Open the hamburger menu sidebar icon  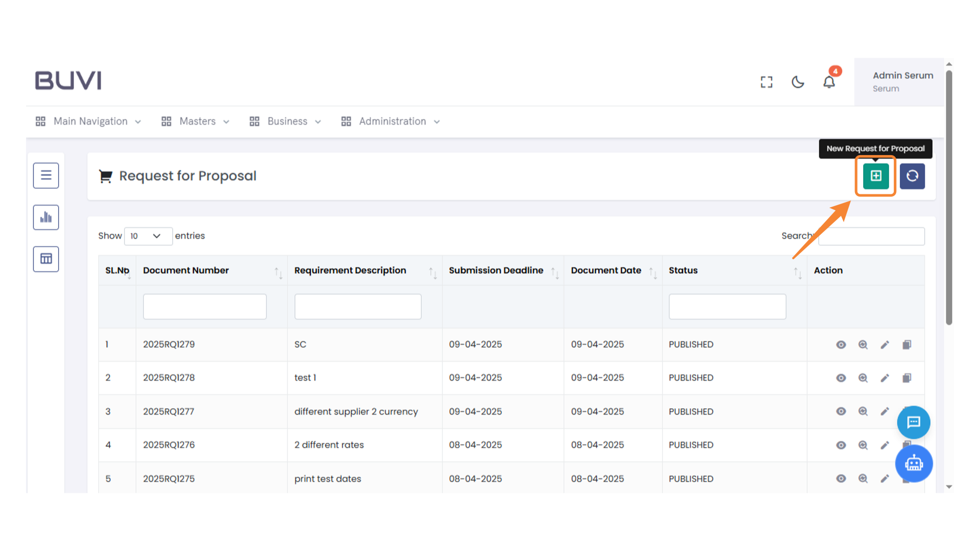(46, 176)
